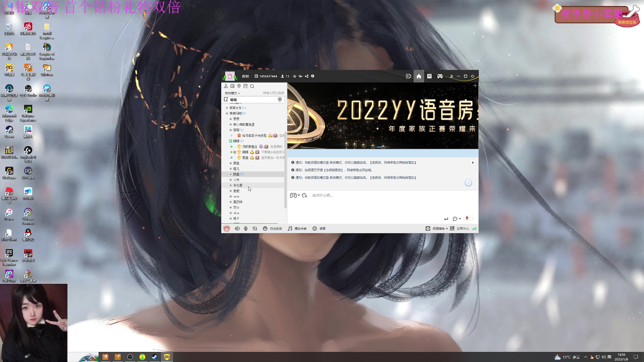644x362 pixels.
Task: Click my avatar in the bottom bar
Action: point(227,229)
